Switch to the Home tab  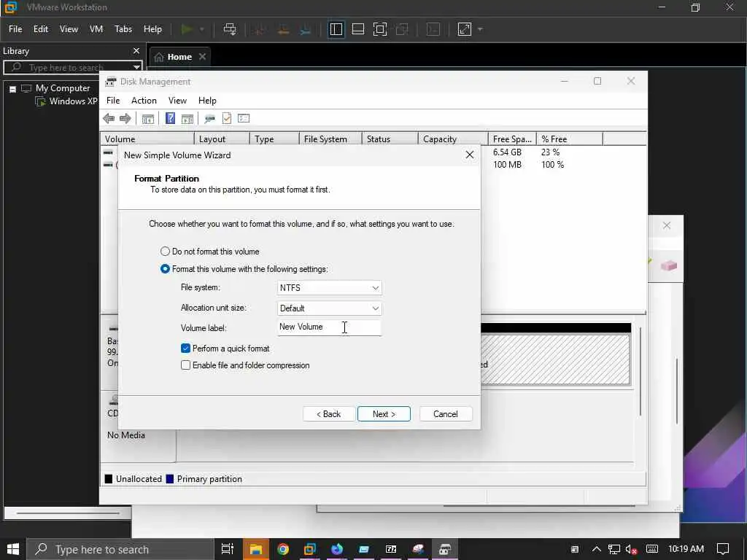179,57
